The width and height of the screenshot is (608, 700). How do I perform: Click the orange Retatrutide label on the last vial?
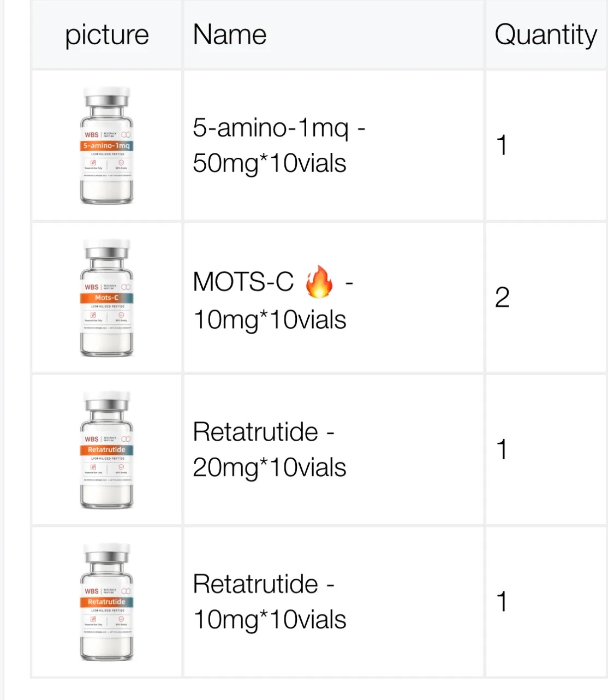[106, 602]
